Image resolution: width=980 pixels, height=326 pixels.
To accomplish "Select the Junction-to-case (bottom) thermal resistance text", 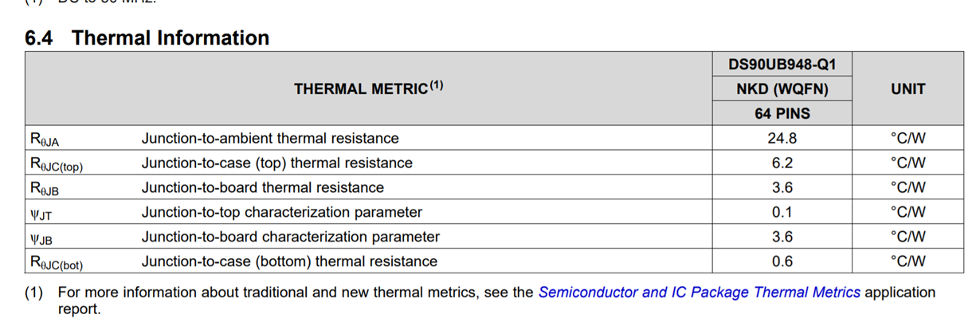I will [289, 261].
